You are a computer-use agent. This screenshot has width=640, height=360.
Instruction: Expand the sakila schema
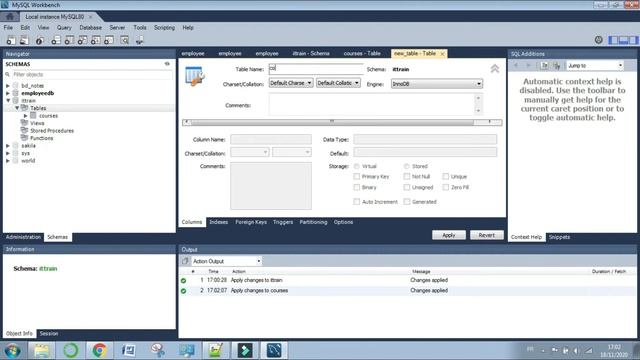point(8,146)
